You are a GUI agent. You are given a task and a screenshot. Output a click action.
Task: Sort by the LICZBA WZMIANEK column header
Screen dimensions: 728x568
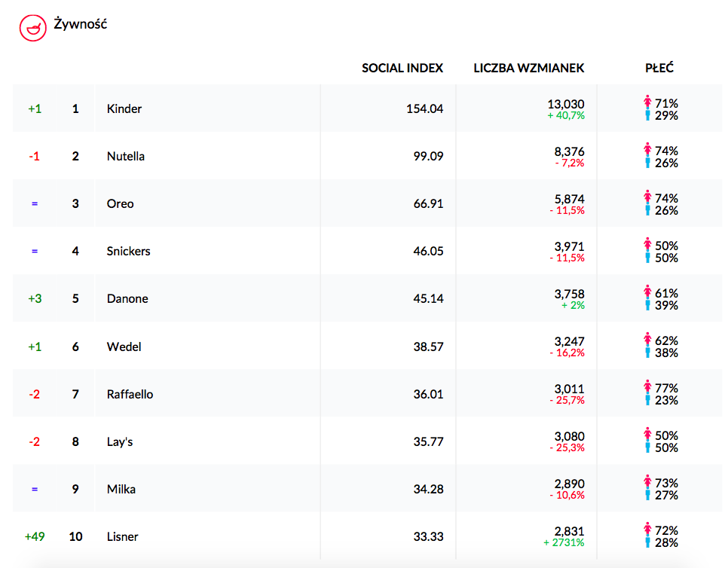529,68
